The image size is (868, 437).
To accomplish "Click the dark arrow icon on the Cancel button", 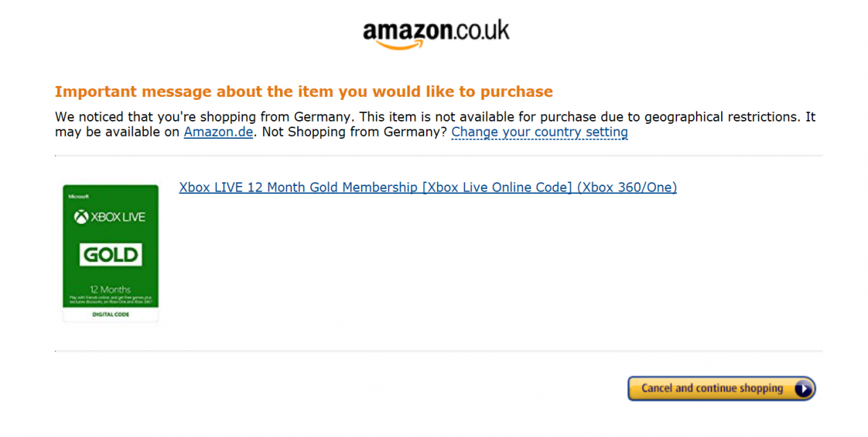I will 803,389.
